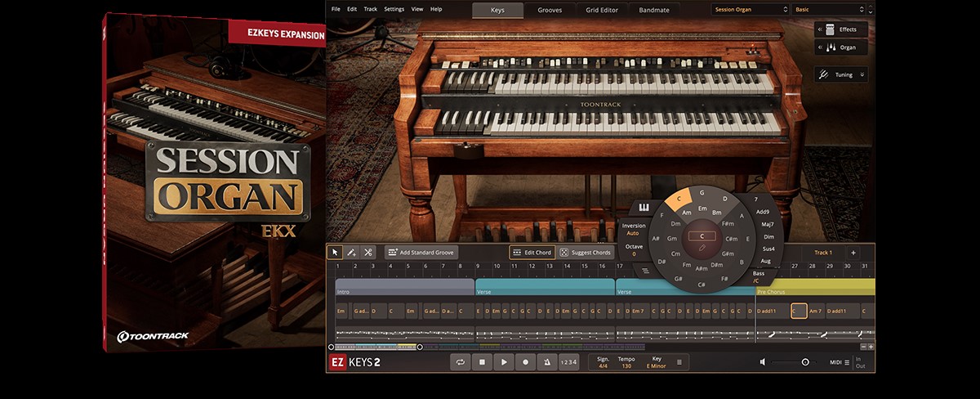The image size is (980, 399).
Task: Apply the Aug chord color
Action: pos(765,261)
